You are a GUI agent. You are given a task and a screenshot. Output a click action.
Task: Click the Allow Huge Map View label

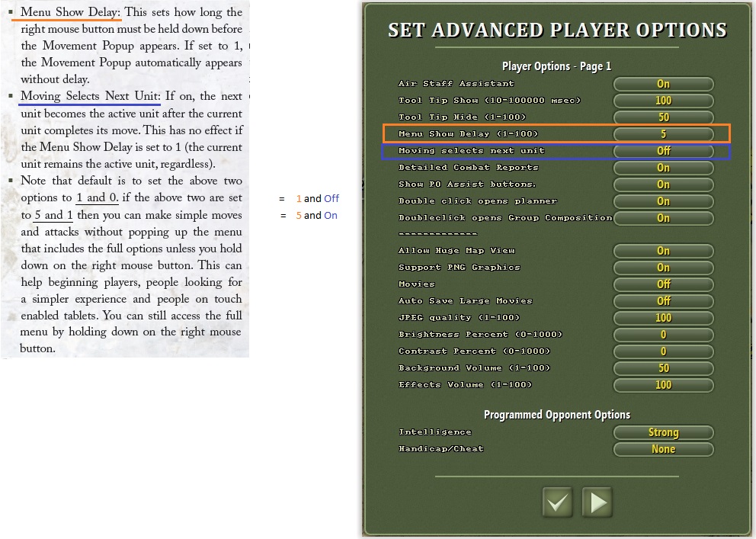coord(456,250)
